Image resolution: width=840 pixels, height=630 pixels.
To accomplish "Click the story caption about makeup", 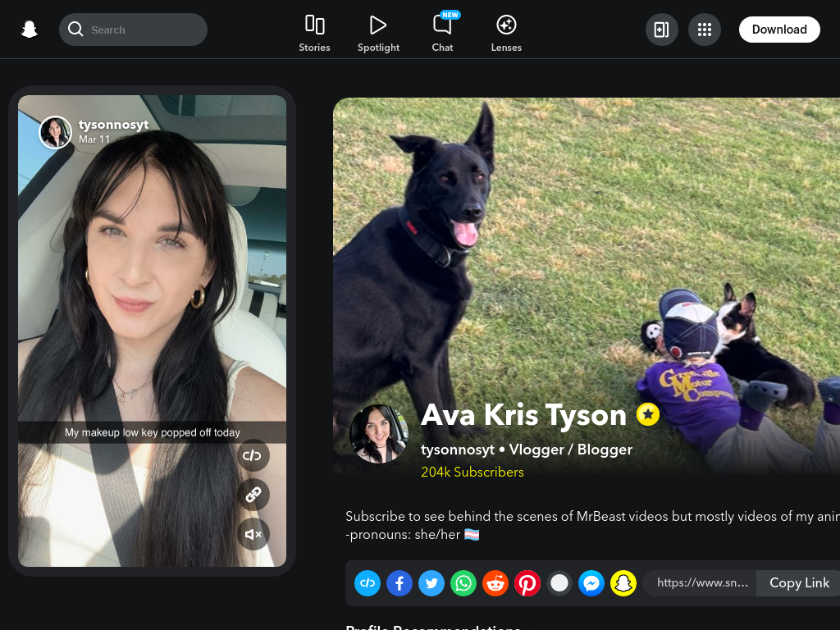I will point(152,432).
